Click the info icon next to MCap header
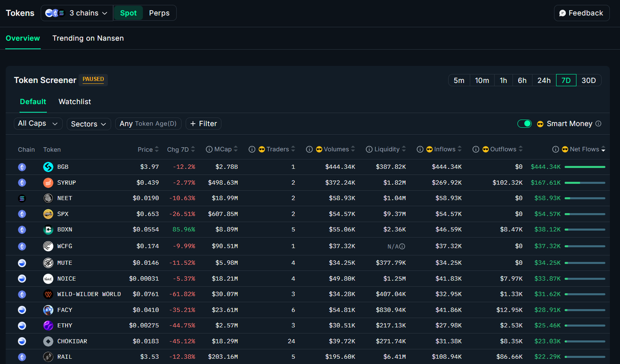Image resolution: width=620 pixels, height=364 pixels. point(209,149)
